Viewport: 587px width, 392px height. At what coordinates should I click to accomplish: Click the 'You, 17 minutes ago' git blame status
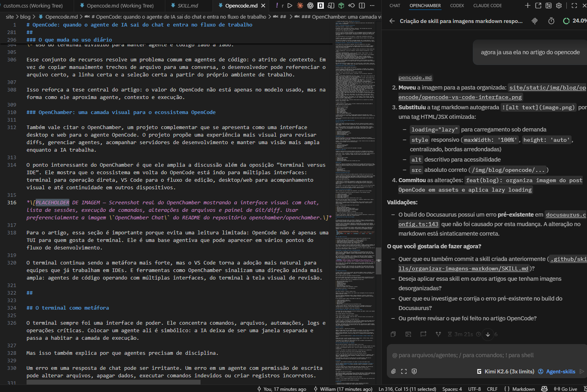pyautogui.click(x=282, y=389)
